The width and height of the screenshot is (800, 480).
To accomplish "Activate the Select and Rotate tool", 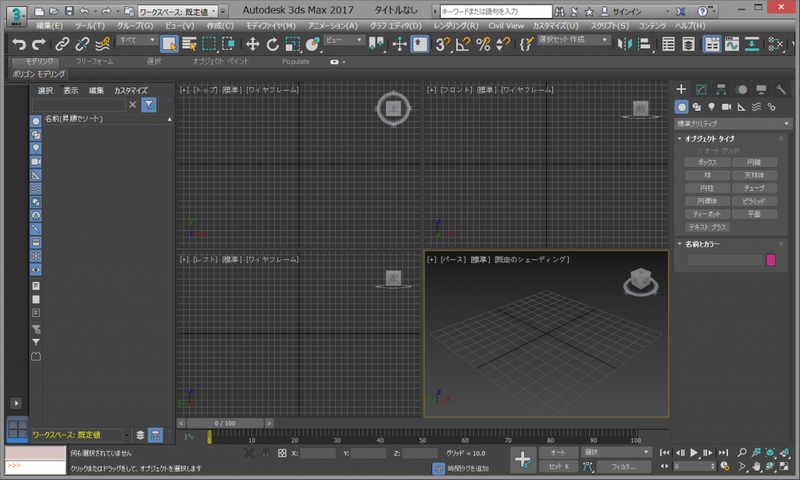I will pyautogui.click(x=272, y=44).
